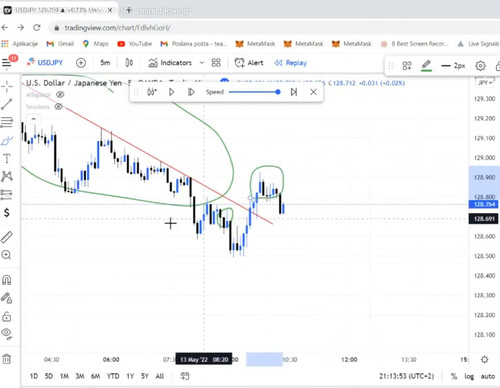The image size is (500, 388).
Task: Open the YouTube bookmark
Action: point(135,44)
